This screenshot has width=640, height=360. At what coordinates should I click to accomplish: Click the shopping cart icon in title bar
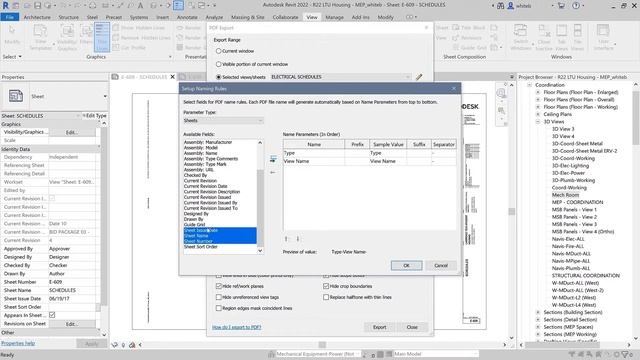561,5
